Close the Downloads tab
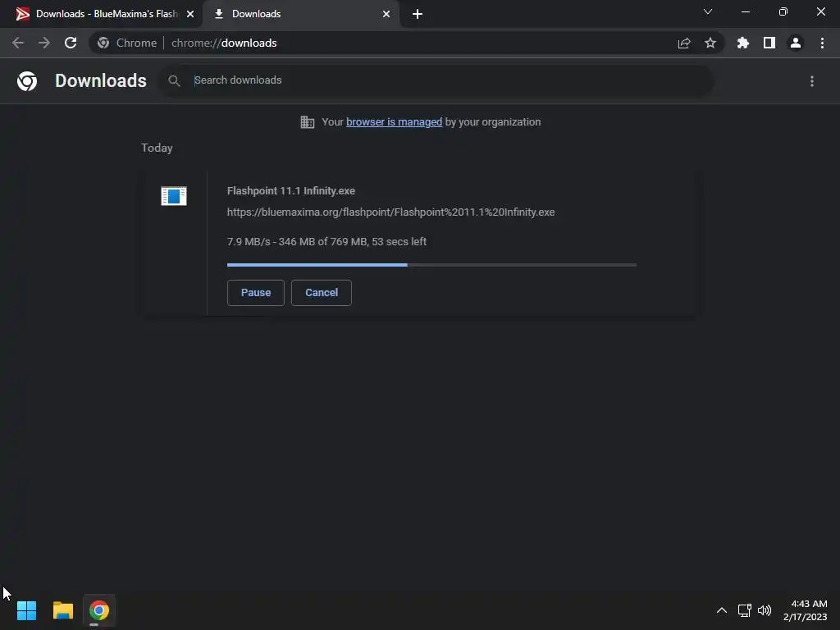 [x=386, y=14]
